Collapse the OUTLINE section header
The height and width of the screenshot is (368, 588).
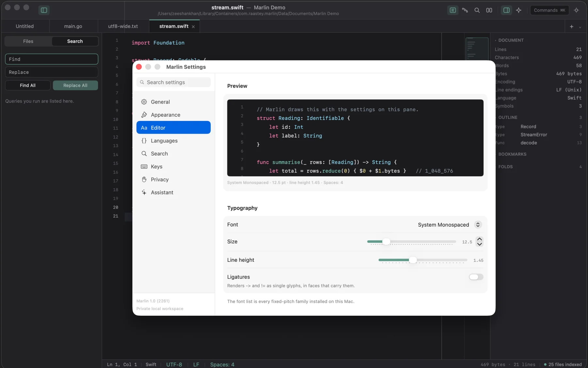(x=508, y=117)
